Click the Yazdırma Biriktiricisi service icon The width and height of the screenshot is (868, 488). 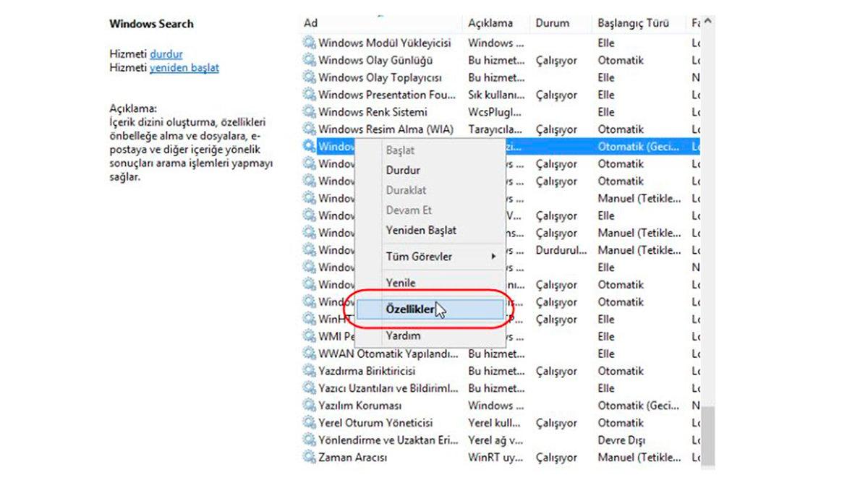(x=310, y=371)
